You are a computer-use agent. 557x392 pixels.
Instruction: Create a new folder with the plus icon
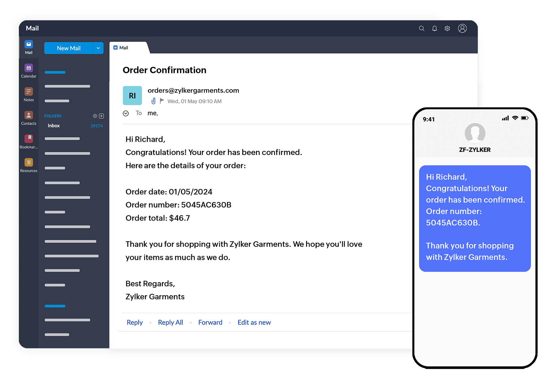point(101,116)
